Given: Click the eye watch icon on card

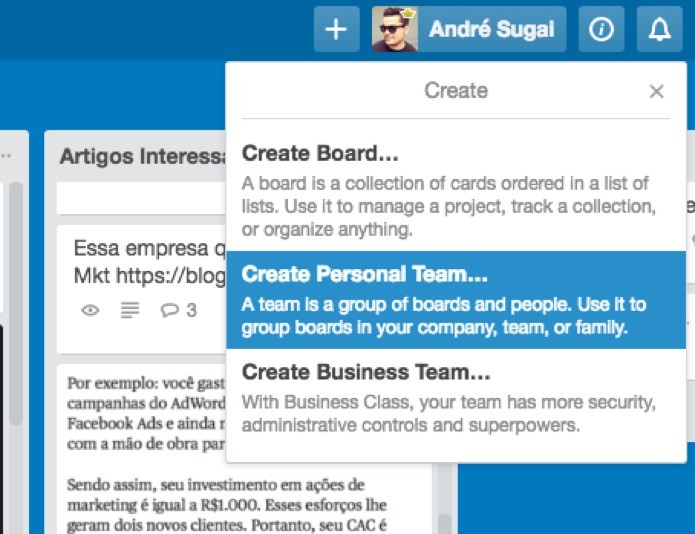Looking at the screenshot, I should point(90,310).
